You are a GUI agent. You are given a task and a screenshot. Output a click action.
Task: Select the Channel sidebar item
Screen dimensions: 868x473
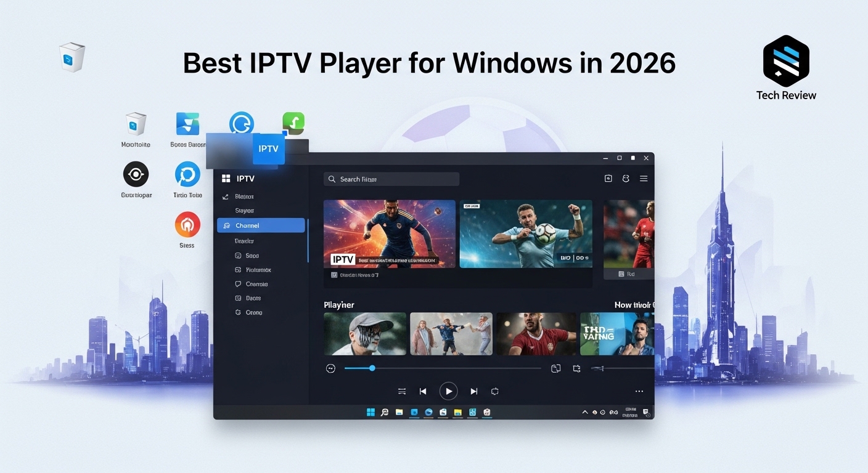(x=261, y=225)
